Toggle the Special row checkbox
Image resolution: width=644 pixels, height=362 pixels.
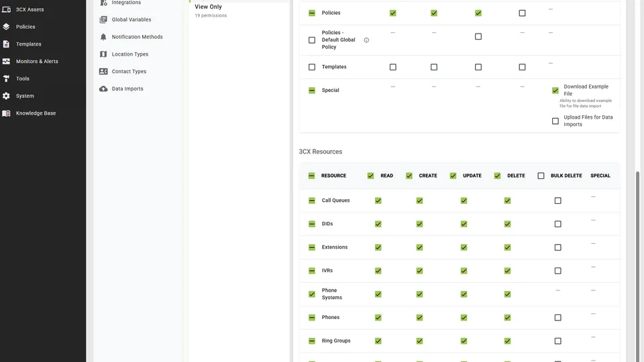pos(312,90)
